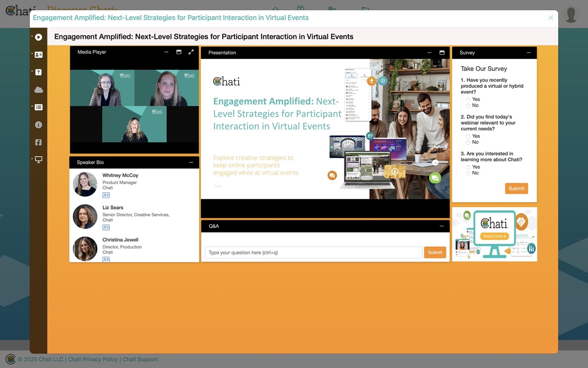The image size is (588, 368).
Task: Open Whitney McCoy's contact card icon
Action: [x=106, y=195]
